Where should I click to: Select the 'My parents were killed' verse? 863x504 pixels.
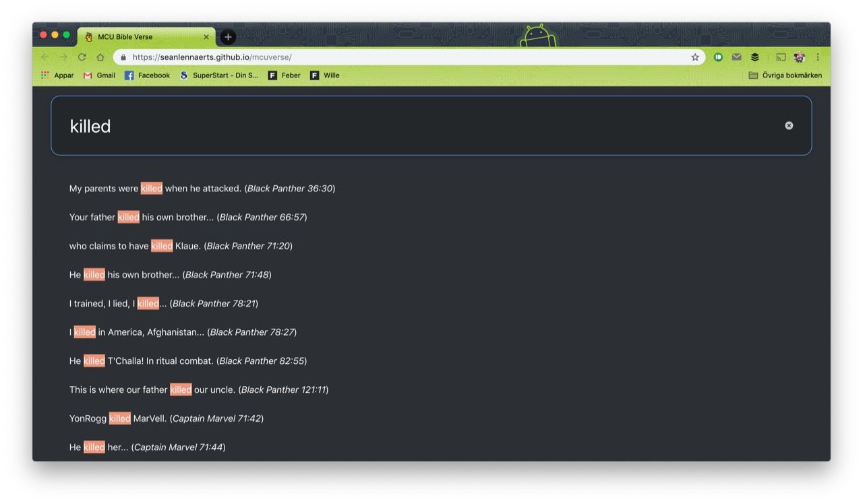(x=202, y=189)
